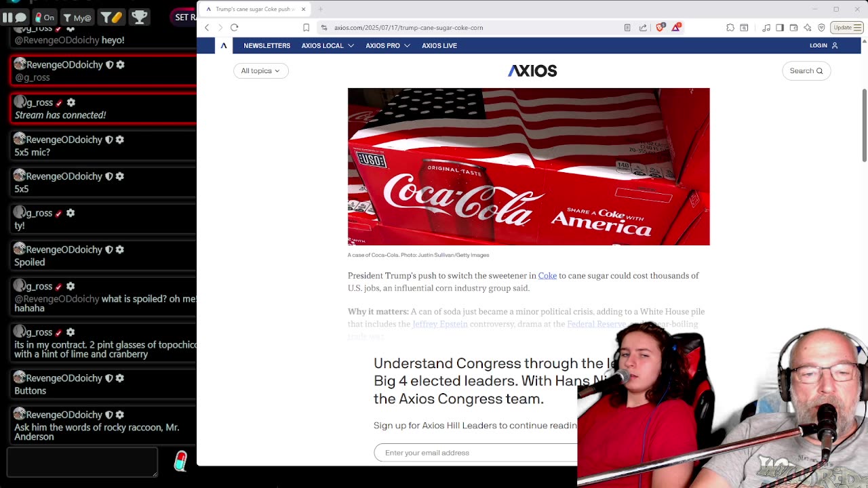Open the trophy leaderboard icon
The height and width of the screenshot is (488, 868).
pyautogui.click(x=139, y=18)
